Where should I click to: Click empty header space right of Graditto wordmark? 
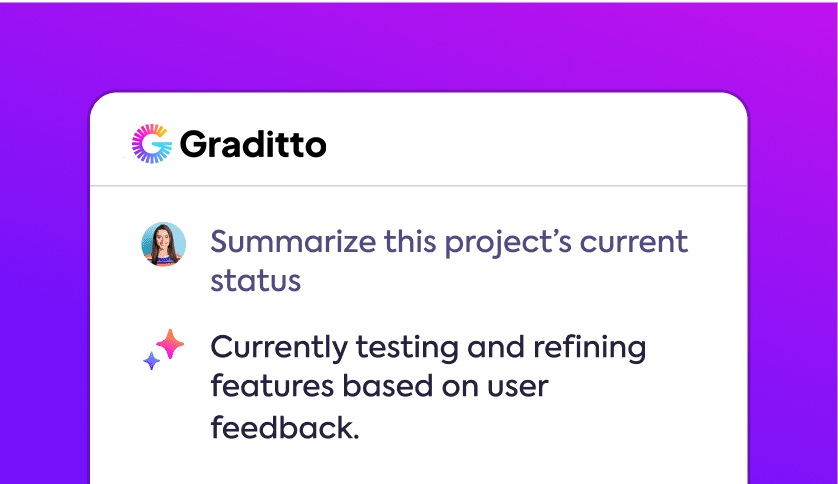(534, 142)
